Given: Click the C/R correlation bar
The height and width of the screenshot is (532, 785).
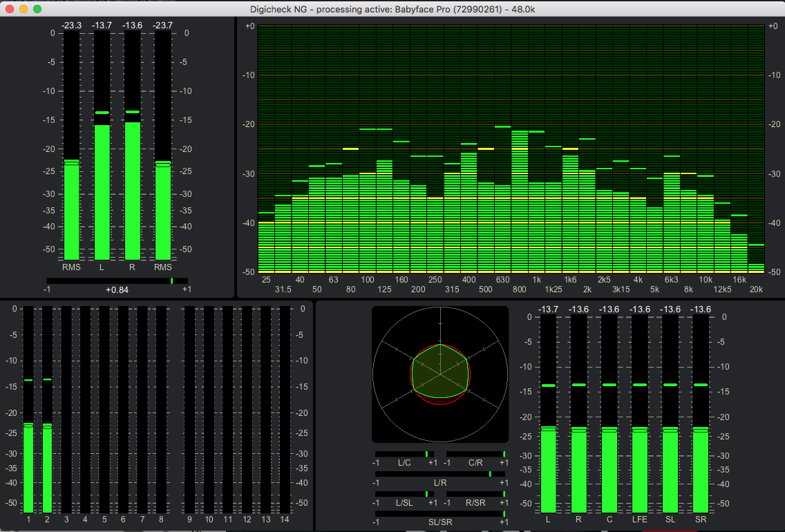Looking at the screenshot, I should (x=475, y=454).
